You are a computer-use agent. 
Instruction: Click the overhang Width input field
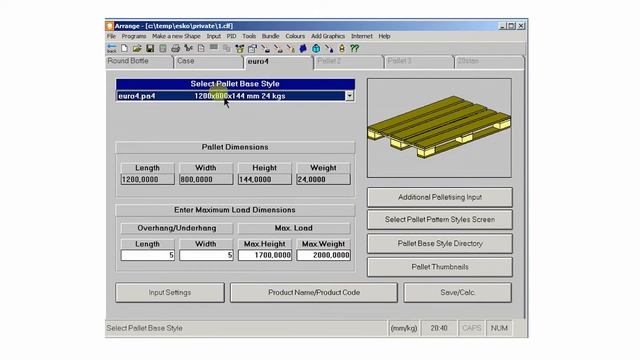pos(206,255)
